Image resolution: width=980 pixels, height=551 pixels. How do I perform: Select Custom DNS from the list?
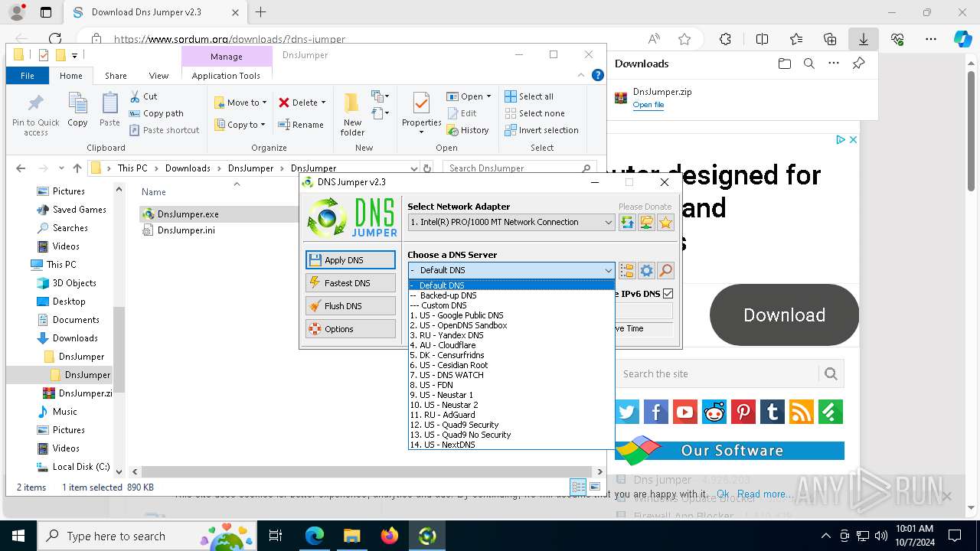point(511,305)
